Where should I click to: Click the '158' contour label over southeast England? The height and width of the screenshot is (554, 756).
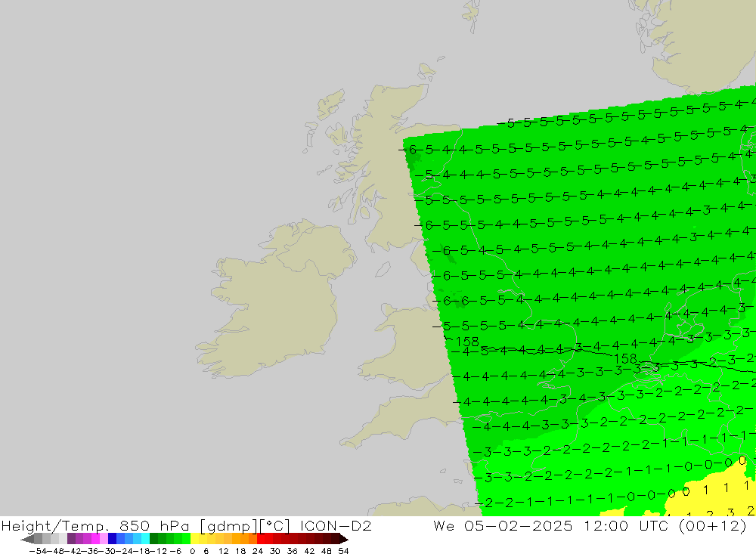626,358
